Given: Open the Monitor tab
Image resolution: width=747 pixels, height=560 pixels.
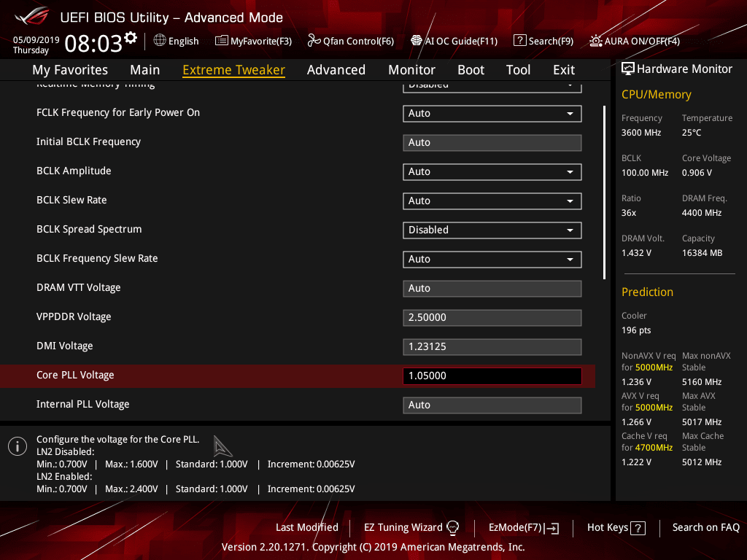Looking at the screenshot, I should pos(411,70).
